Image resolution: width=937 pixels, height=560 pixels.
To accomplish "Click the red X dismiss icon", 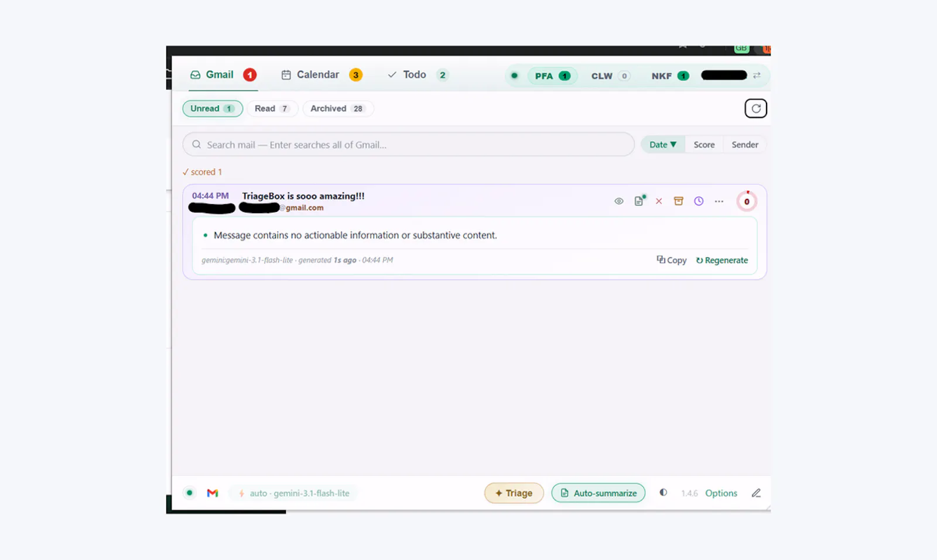I will (659, 201).
